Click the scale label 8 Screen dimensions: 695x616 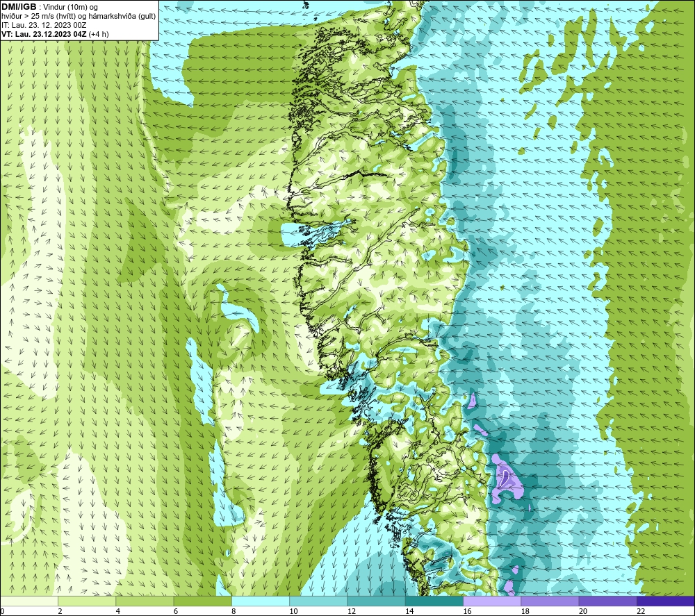[x=234, y=611]
